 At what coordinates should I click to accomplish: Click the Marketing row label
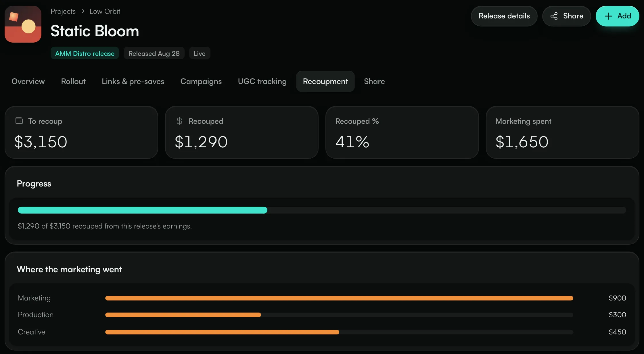coord(34,298)
